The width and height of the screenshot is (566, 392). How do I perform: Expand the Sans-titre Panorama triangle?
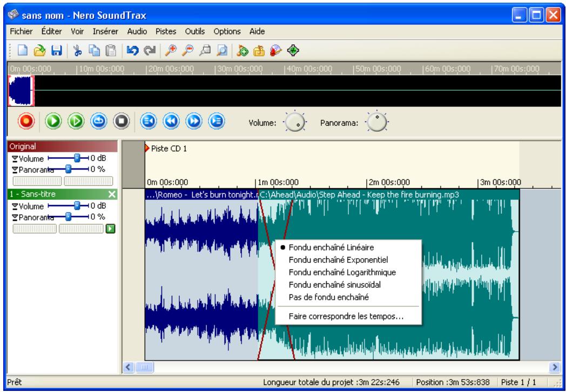15,218
